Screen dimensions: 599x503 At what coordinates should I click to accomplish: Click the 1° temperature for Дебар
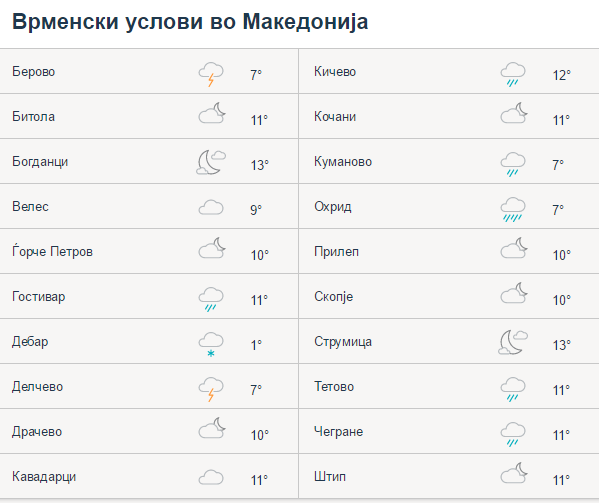tap(256, 345)
